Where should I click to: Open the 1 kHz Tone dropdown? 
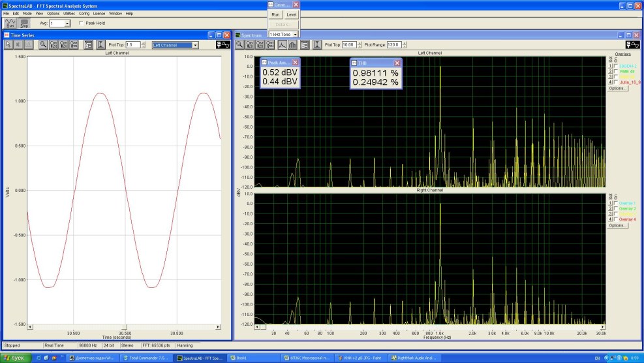[x=296, y=34]
